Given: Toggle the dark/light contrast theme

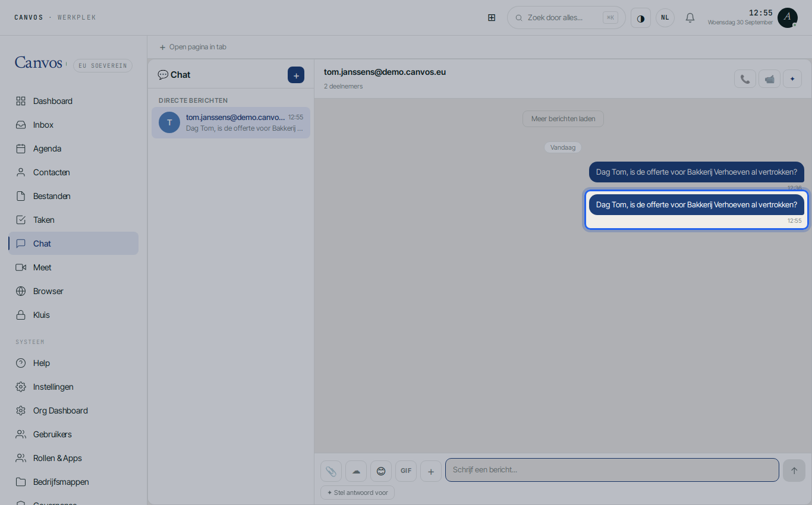Looking at the screenshot, I should pyautogui.click(x=641, y=18).
